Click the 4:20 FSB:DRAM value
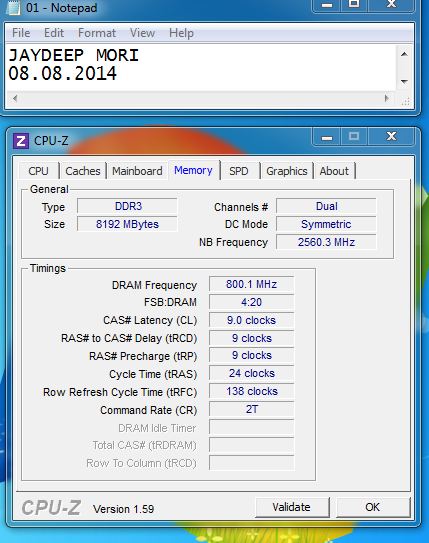 coord(251,302)
